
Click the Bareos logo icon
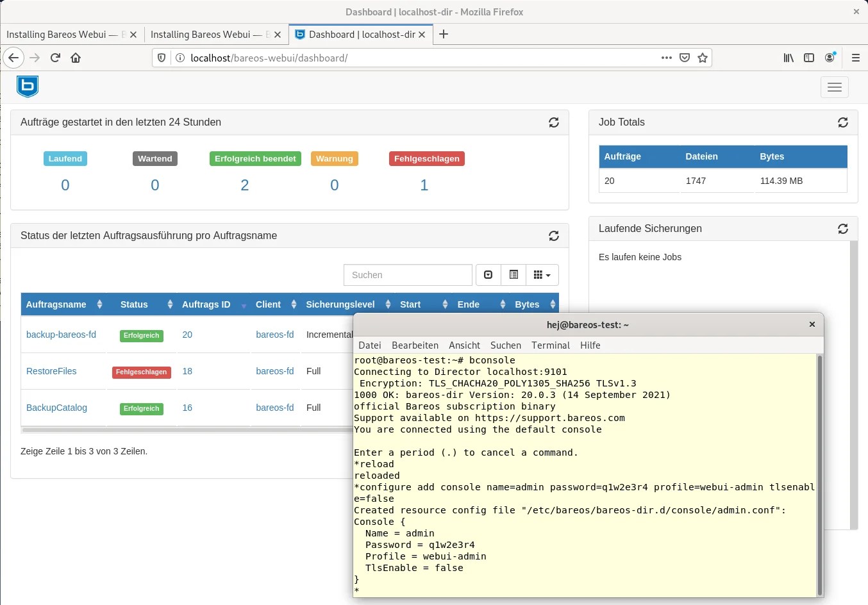[28, 87]
